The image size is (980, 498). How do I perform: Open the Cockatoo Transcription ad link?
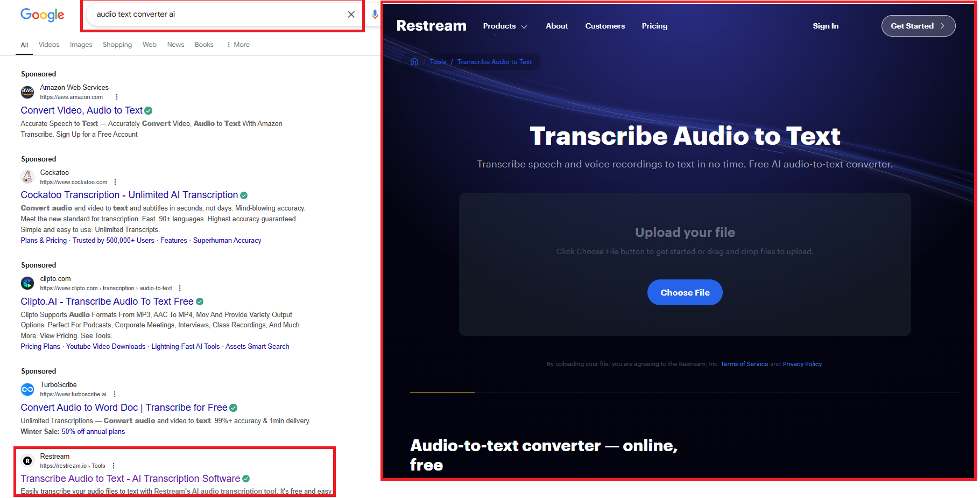click(x=129, y=195)
